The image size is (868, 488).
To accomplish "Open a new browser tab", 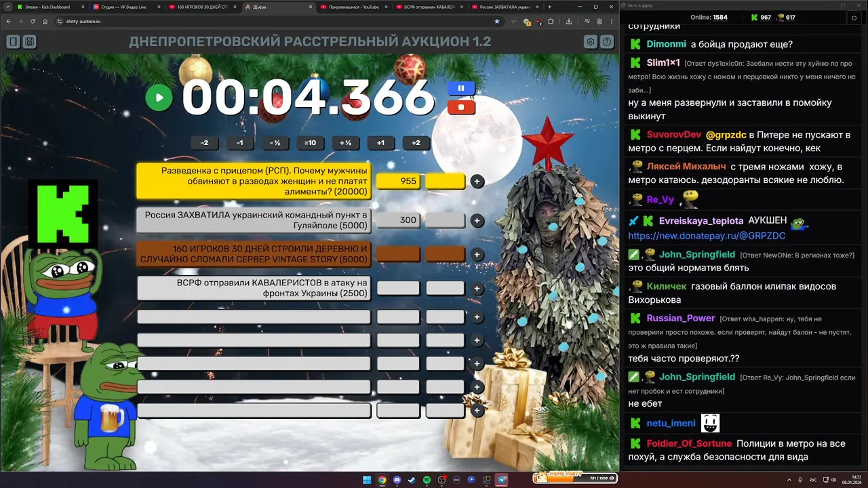I will [x=549, y=7].
